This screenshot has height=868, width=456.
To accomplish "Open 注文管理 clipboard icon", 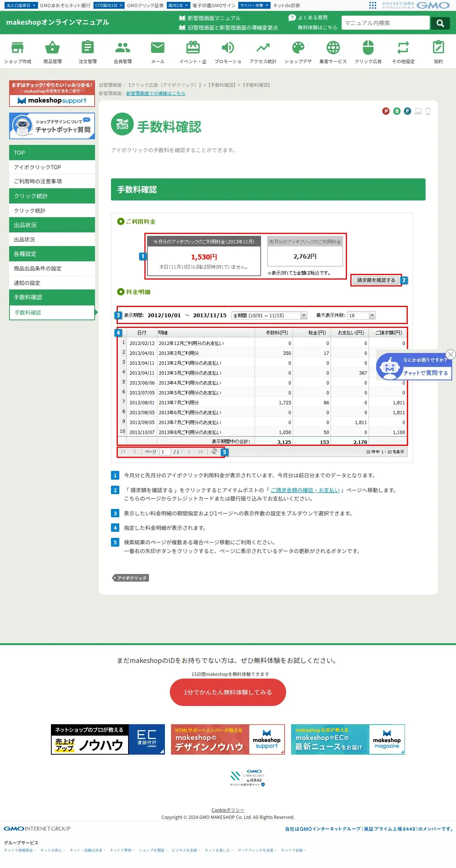I will pos(88,48).
